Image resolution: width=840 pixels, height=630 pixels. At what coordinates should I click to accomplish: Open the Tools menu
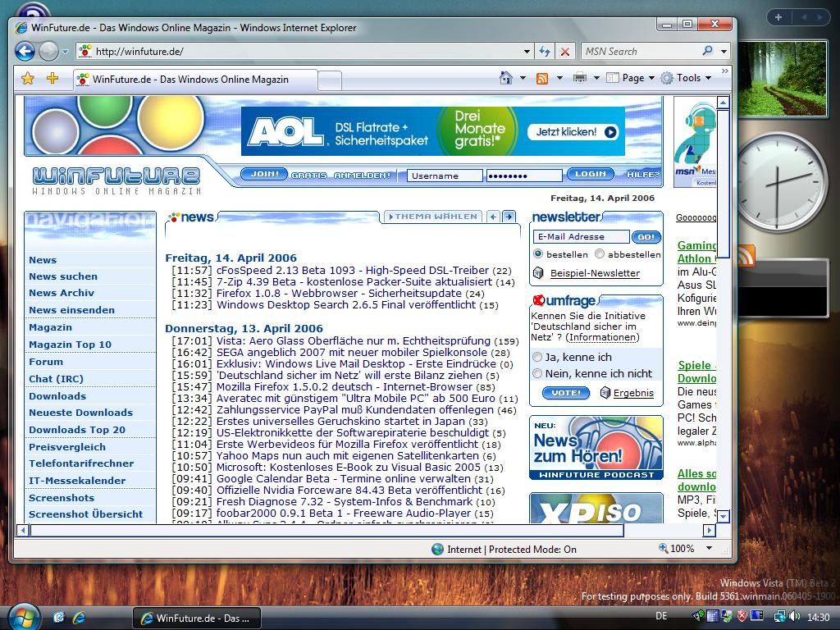686,78
